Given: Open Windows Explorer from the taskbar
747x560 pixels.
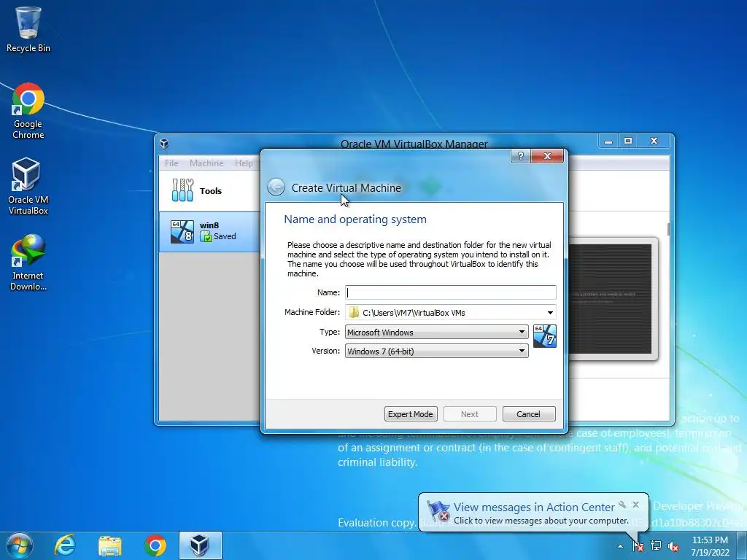Looking at the screenshot, I should (110, 545).
